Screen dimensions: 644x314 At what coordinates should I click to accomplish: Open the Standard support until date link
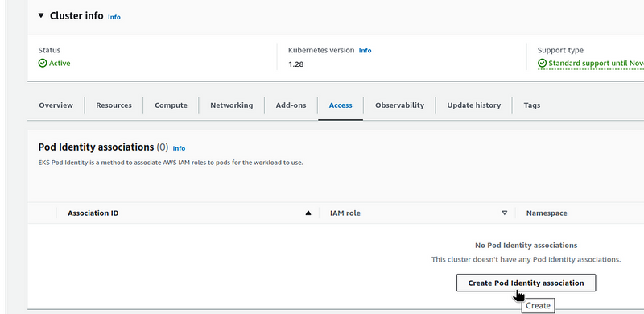coord(596,64)
